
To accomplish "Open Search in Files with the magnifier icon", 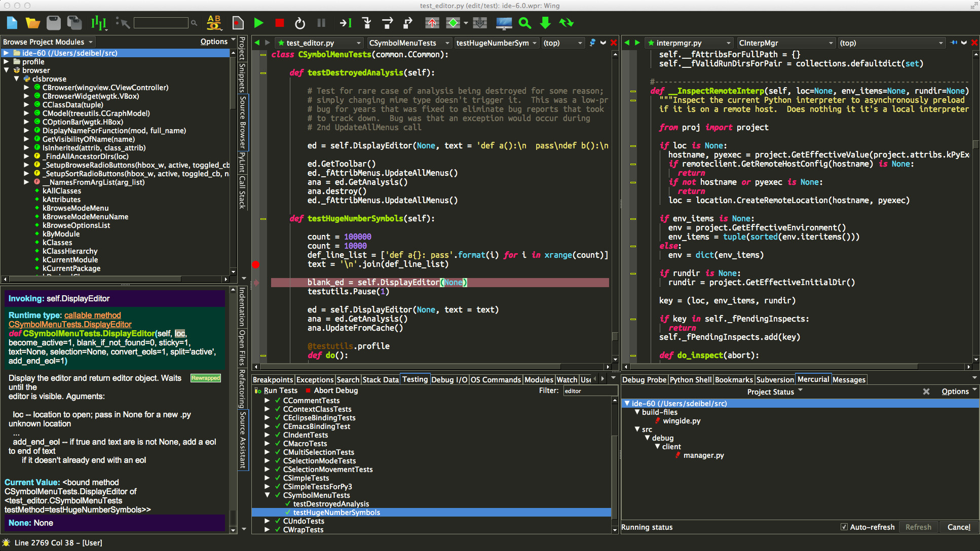I will (524, 23).
